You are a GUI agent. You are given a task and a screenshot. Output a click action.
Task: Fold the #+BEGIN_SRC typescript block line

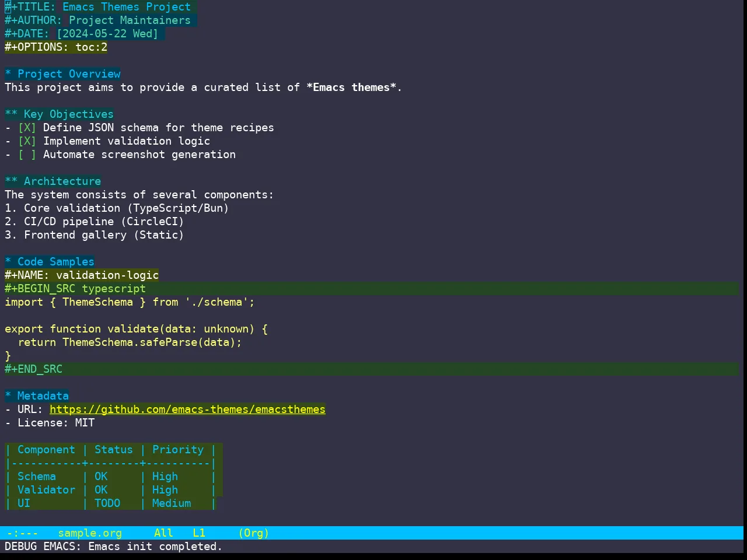coord(372,289)
